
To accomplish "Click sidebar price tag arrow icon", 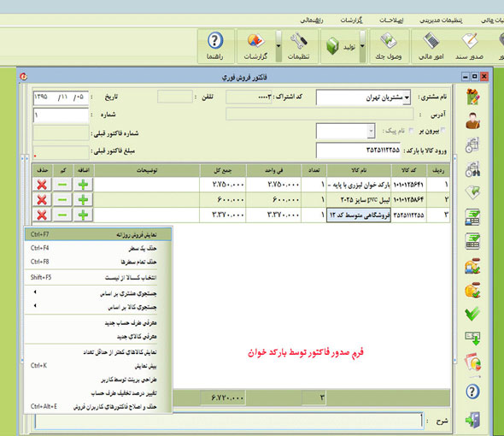I will click(472, 192).
